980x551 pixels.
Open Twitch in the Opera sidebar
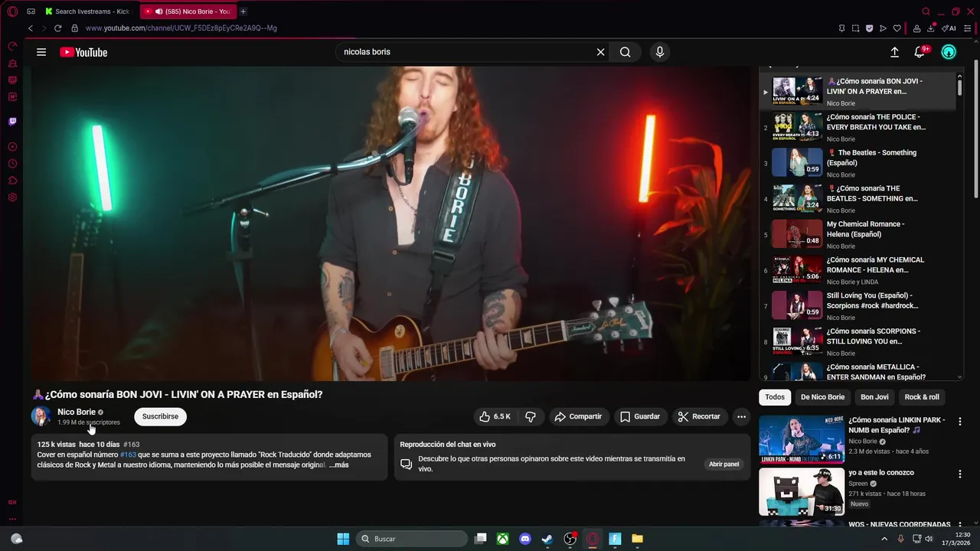12,121
